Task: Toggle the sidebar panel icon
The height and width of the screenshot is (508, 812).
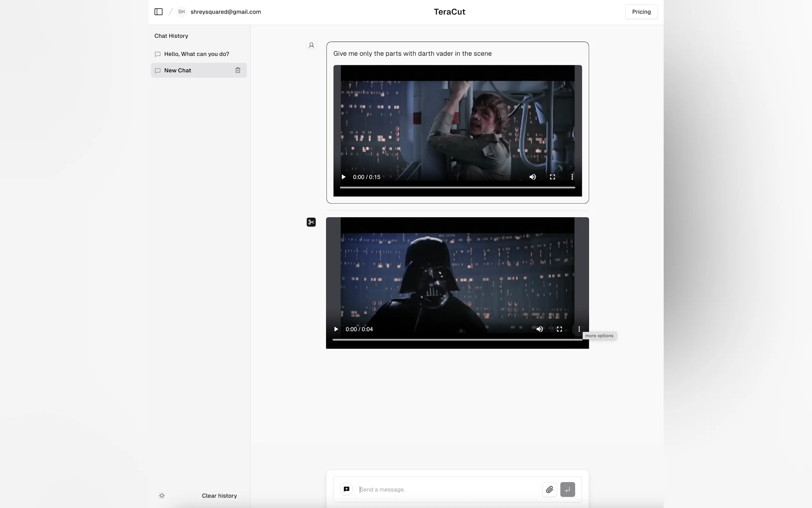Action: click(159, 12)
